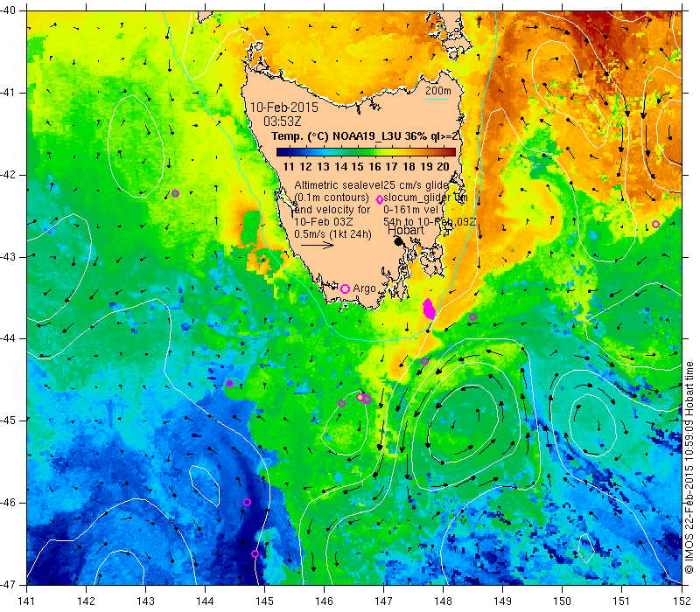
Task: Select Argo float marker near 144.9E, 46.6S
Action: point(255,553)
